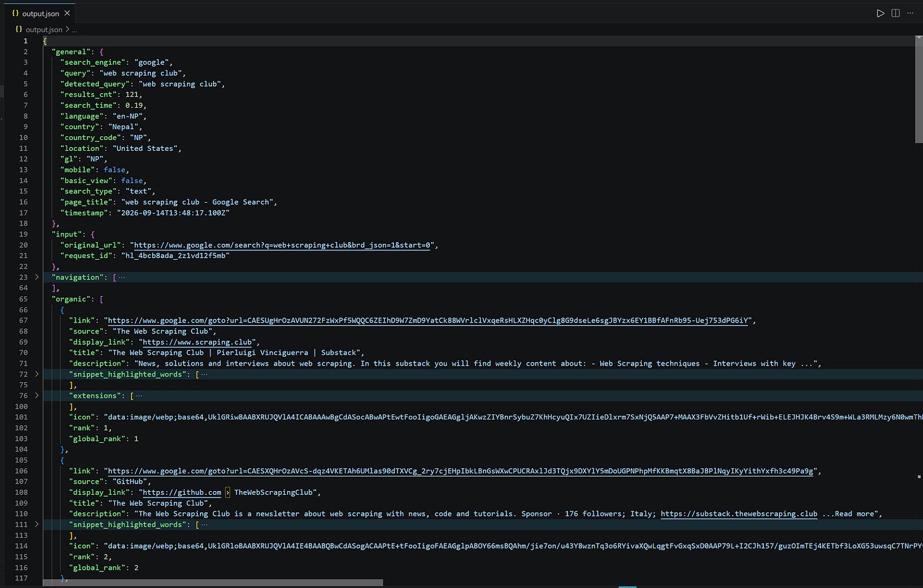Image resolution: width=923 pixels, height=588 pixels.
Task: Click output.json in the breadcrumb bar
Action: (x=44, y=30)
